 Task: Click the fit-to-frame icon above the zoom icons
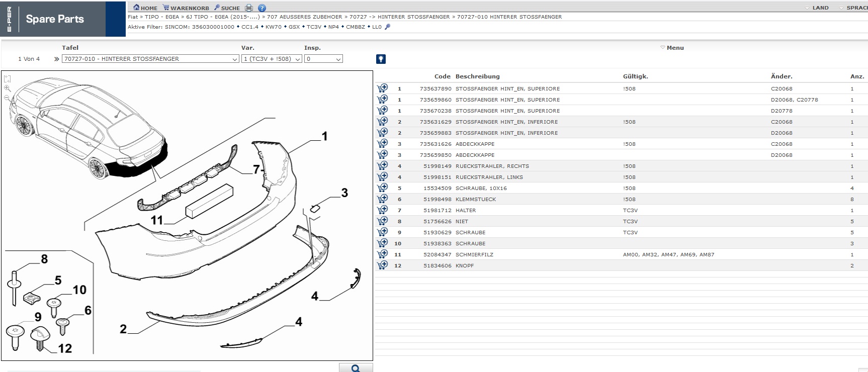click(x=7, y=79)
